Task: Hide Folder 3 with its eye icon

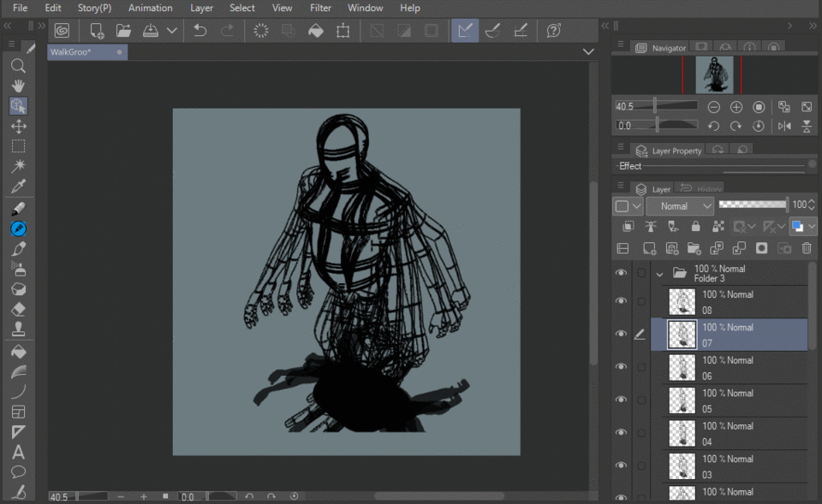Action: [x=622, y=273]
